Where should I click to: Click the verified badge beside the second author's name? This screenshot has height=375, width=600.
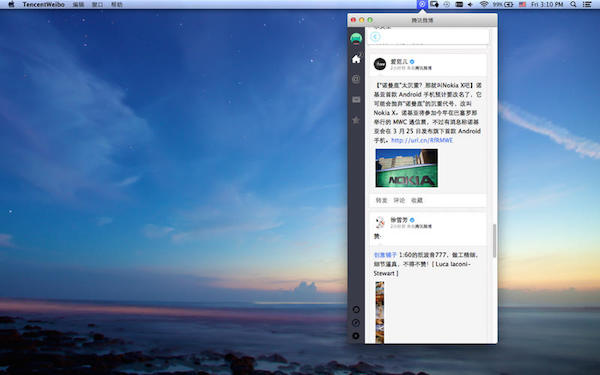click(412, 220)
